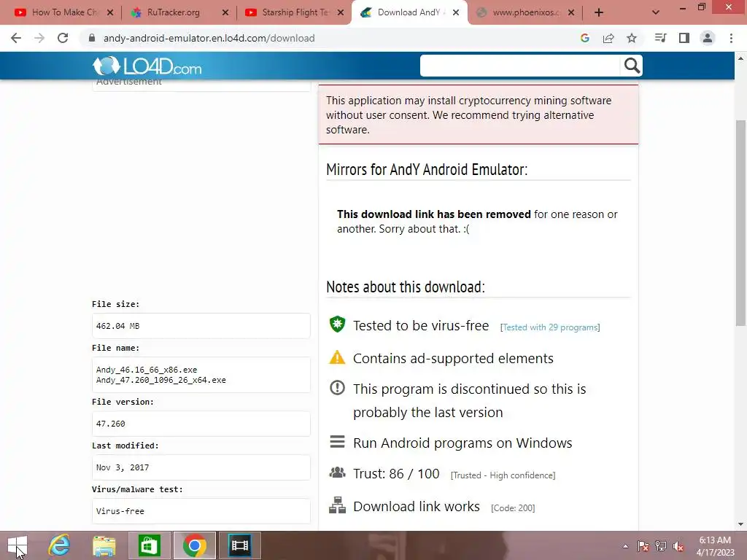Show hidden tray icons arrow
Image resolution: width=747 pixels, height=560 pixels.
[x=625, y=547]
